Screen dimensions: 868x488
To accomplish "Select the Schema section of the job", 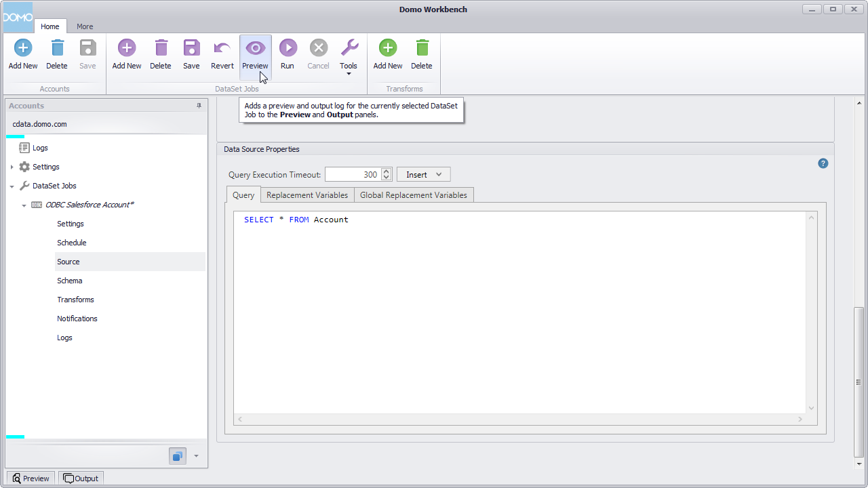I will (x=69, y=280).
